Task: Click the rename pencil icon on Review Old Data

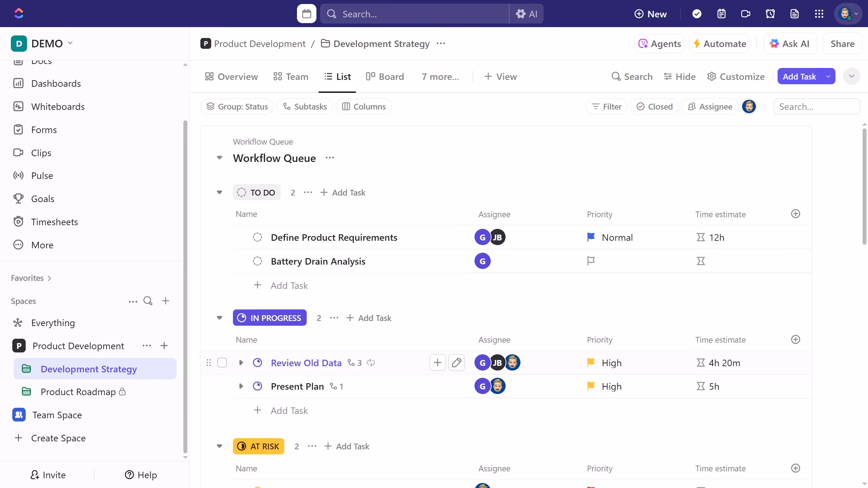Action: pos(456,363)
